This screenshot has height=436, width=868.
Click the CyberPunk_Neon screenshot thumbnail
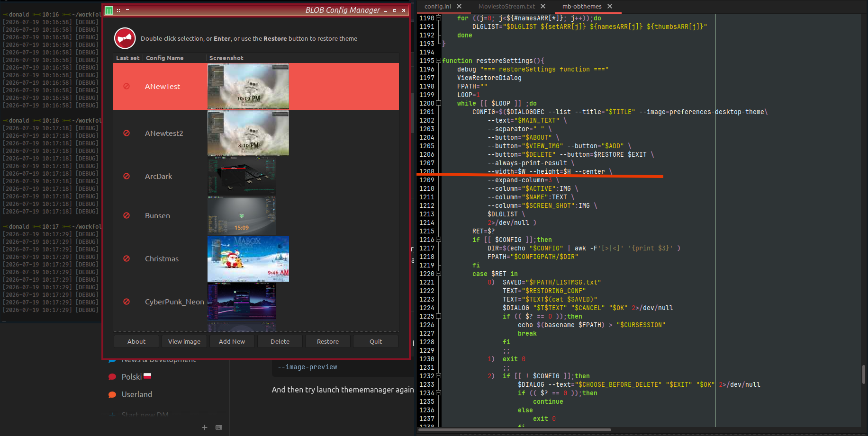point(242,302)
